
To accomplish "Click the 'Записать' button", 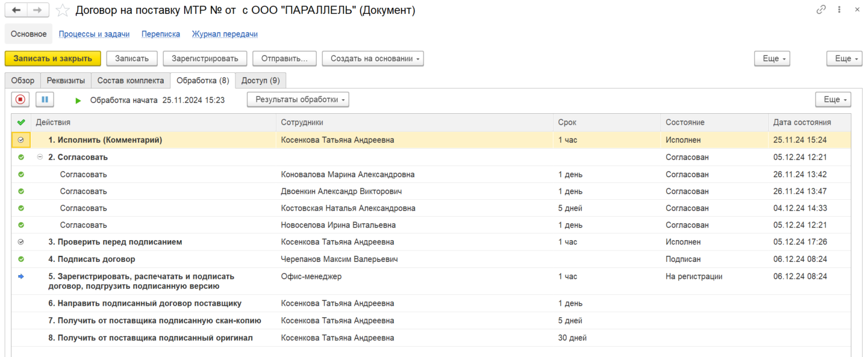I will 132,58.
